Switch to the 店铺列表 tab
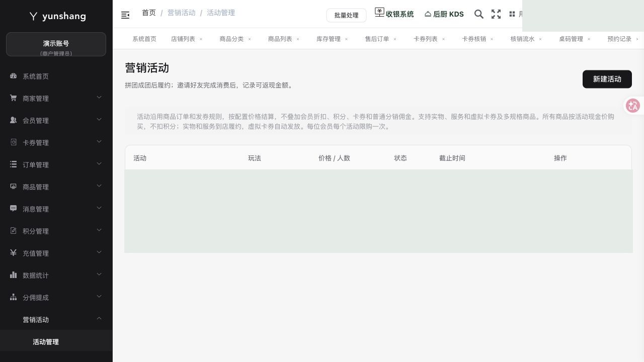 pyautogui.click(x=183, y=39)
